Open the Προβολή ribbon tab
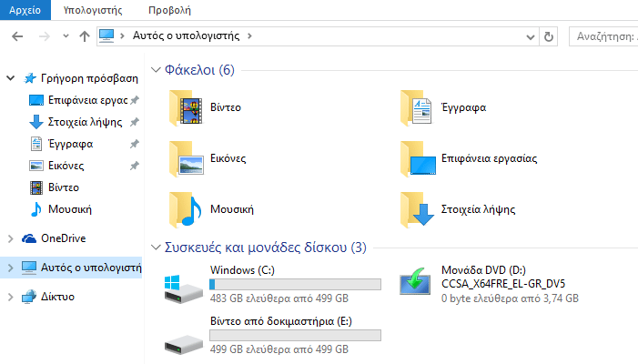The height and width of the screenshot is (364, 638). (x=169, y=10)
